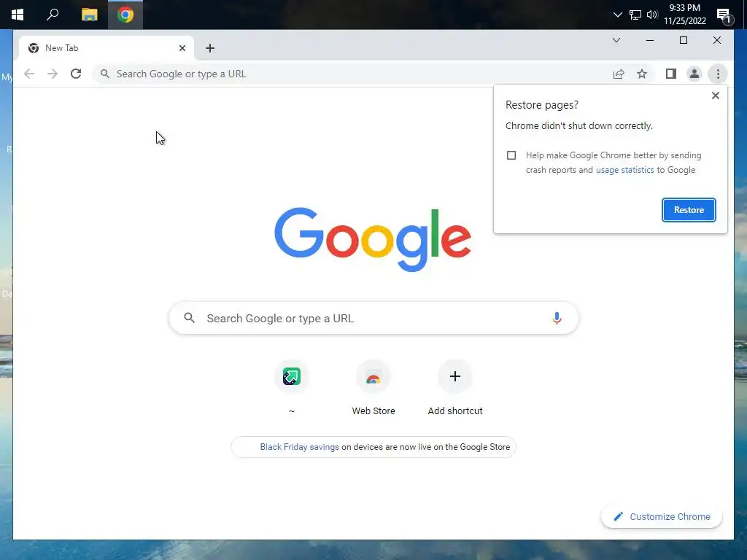This screenshot has width=747, height=560.
Task: Reload the current page
Action: point(76,74)
